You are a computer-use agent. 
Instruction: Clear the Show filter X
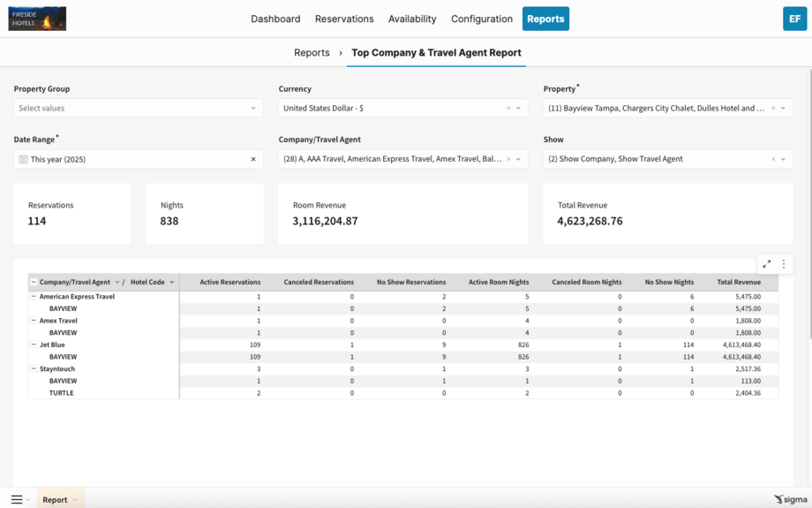point(773,159)
